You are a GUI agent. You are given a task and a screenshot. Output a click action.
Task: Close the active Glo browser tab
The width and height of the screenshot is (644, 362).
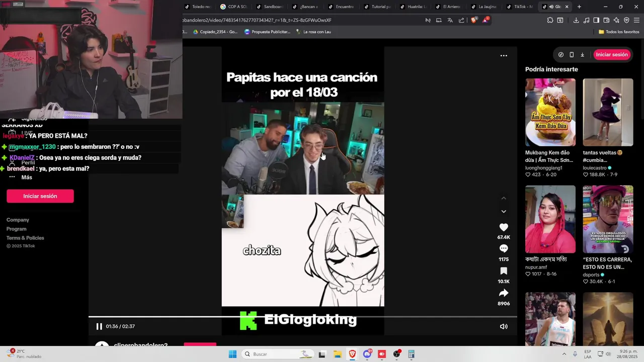click(x=567, y=7)
